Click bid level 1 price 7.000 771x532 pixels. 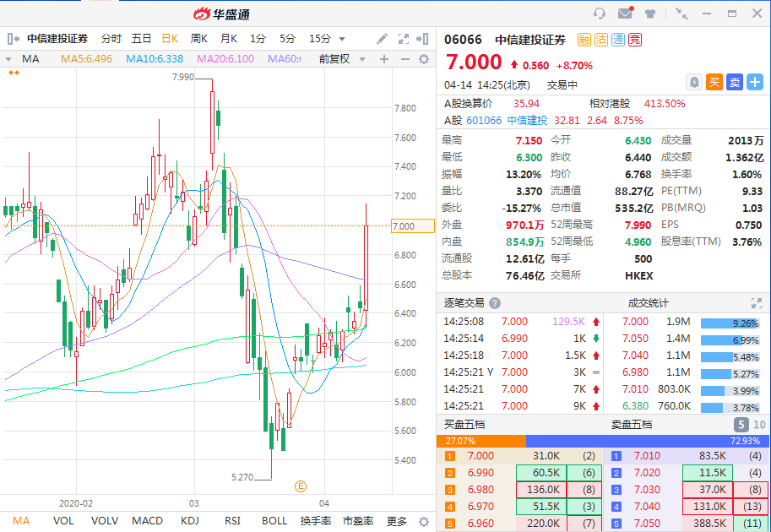click(x=481, y=456)
